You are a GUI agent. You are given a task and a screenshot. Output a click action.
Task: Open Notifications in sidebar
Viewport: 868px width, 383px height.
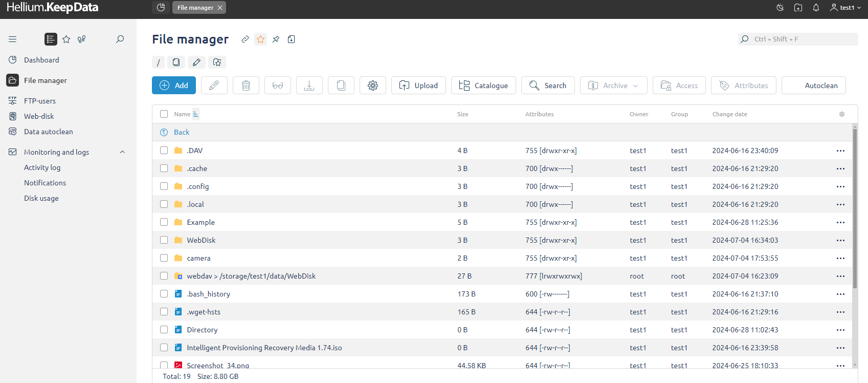pyautogui.click(x=45, y=183)
